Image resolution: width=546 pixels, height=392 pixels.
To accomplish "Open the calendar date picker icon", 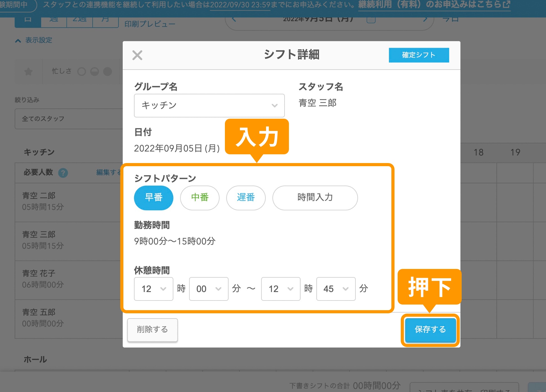I will [x=370, y=19].
